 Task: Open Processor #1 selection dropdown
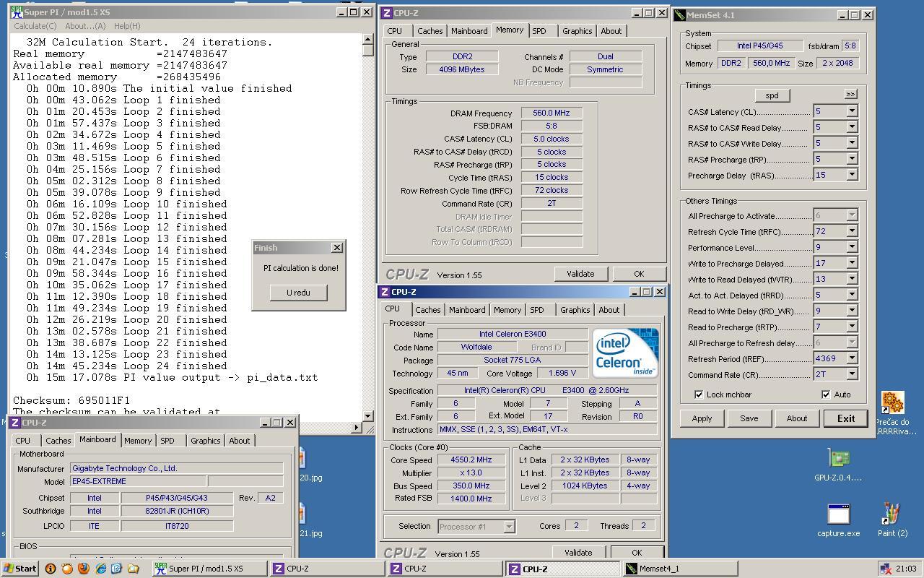(509, 527)
